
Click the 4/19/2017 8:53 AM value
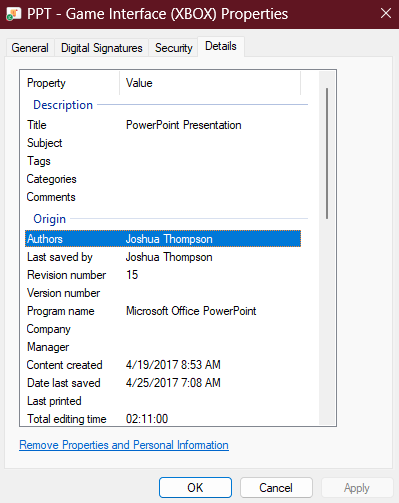click(x=173, y=365)
